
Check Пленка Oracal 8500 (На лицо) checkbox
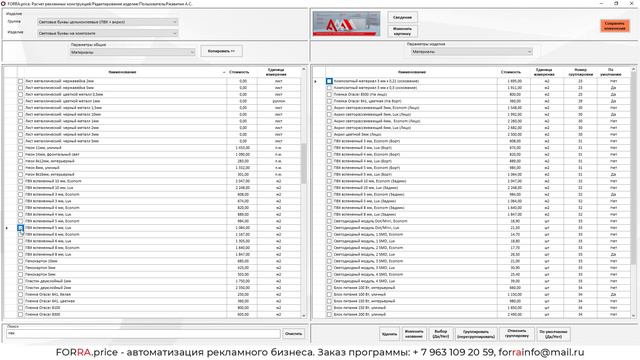point(329,94)
